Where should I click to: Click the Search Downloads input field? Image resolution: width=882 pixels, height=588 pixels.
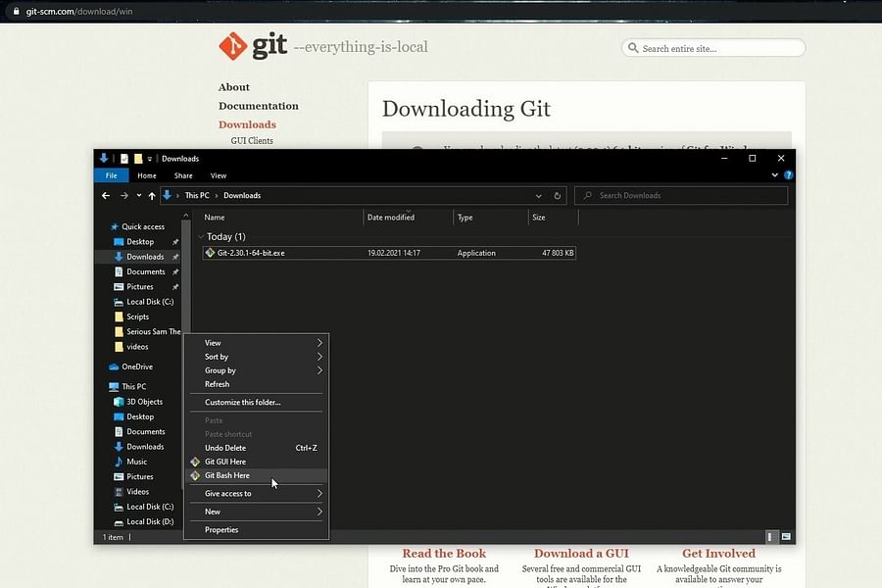click(x=681, y=195)
